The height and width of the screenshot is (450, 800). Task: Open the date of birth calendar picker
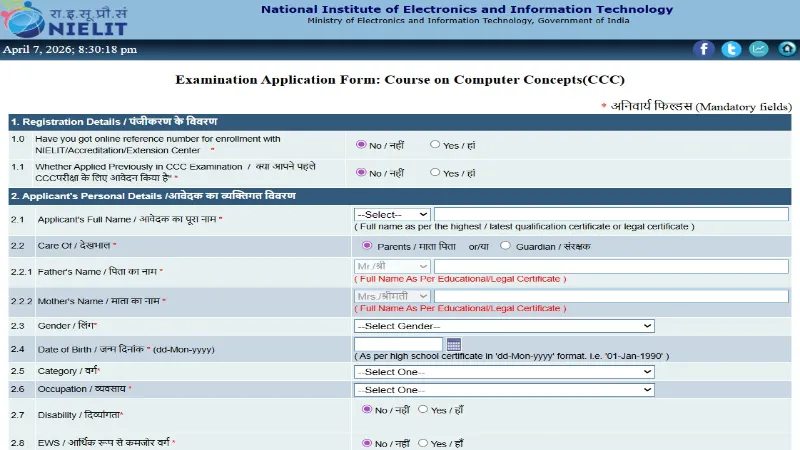tap(454, 344)
